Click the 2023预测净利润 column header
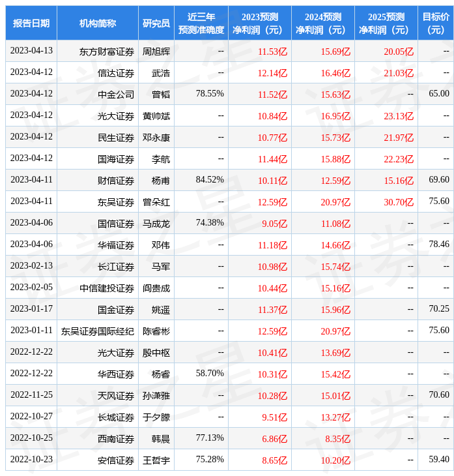The width and height of the screenshot is (454, 476). (260, 23)
